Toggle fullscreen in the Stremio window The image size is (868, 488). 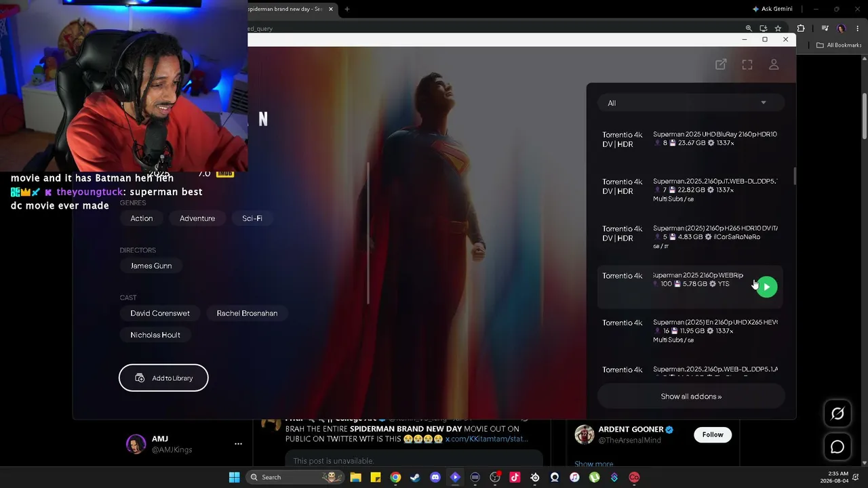click(747, 64)
